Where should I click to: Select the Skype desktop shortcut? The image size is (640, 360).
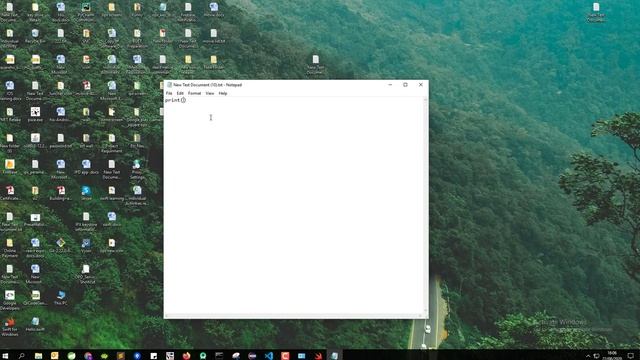click(86, 193)
